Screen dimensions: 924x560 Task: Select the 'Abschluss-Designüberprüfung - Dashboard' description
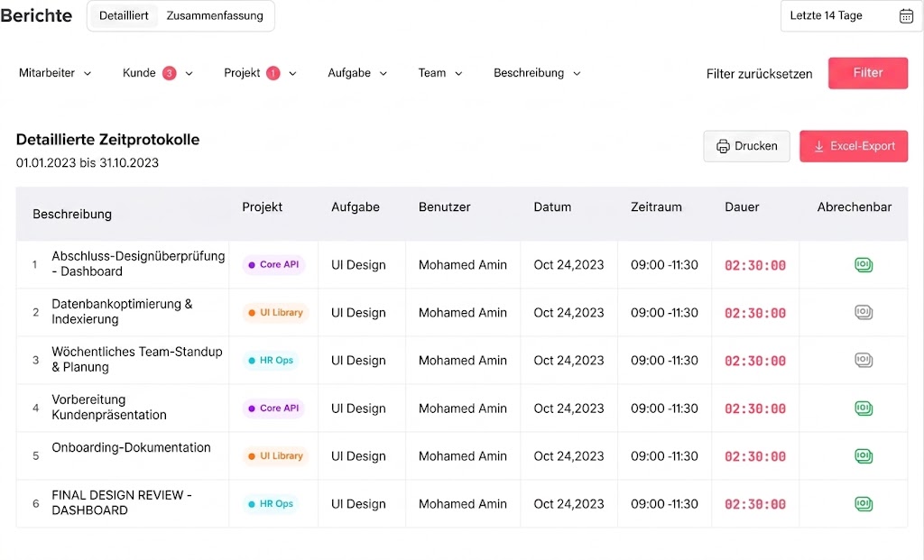pos(138,264)
